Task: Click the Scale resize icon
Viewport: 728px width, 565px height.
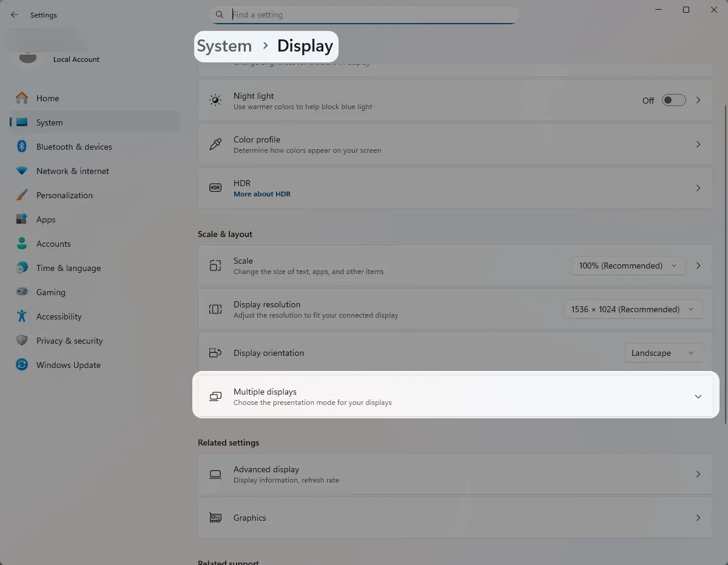Action: (215, 266)
